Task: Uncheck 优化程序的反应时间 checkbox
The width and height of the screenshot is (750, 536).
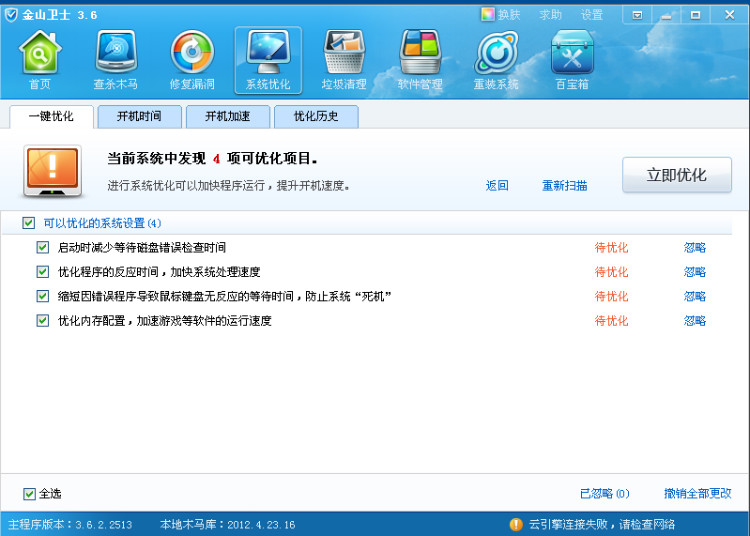Action: [x=43, y=272]
